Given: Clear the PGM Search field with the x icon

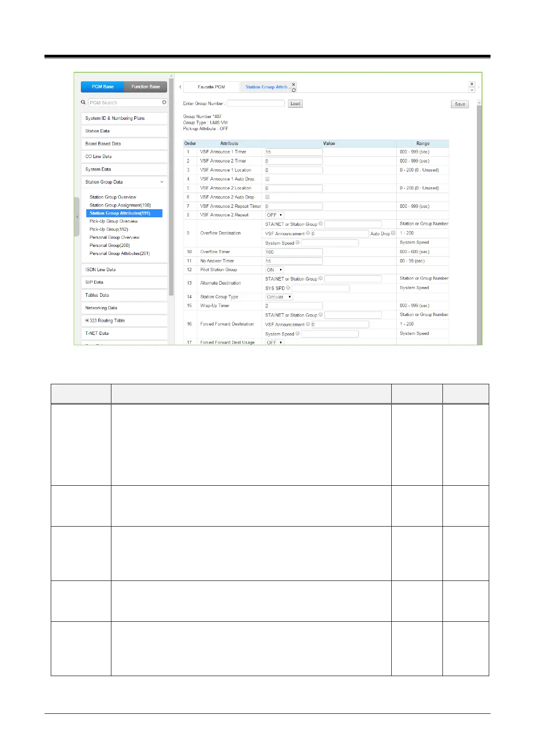Looking at the screenshot, I should [164, 102].
